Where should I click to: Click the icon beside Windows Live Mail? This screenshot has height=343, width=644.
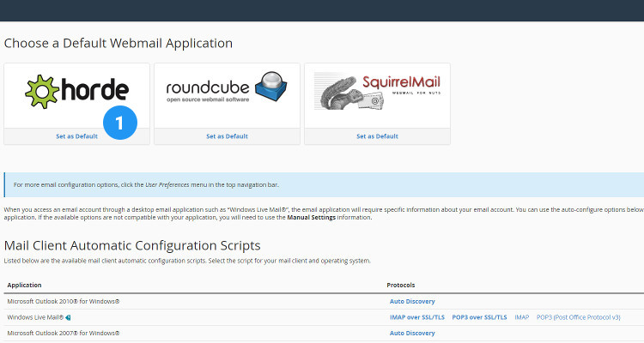[x=68, y=317]
